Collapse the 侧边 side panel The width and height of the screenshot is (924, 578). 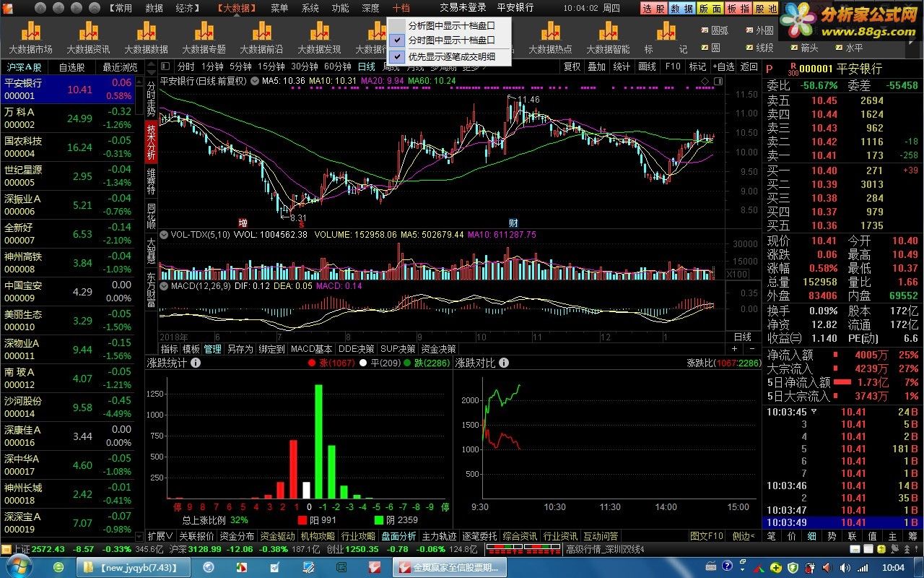pyautogui.click(x=743, y=536)
